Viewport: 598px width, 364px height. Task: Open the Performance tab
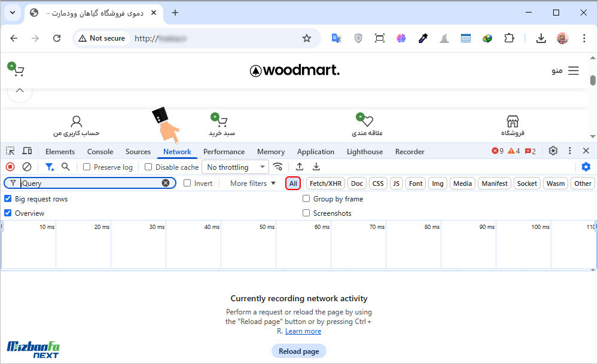pyautogui.click(x=224, y=152)
